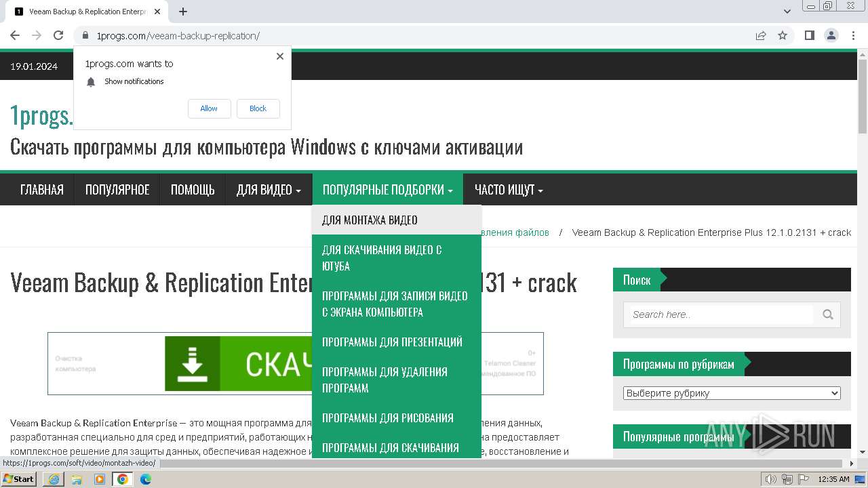Go back to the previous page

click(15, 35)
